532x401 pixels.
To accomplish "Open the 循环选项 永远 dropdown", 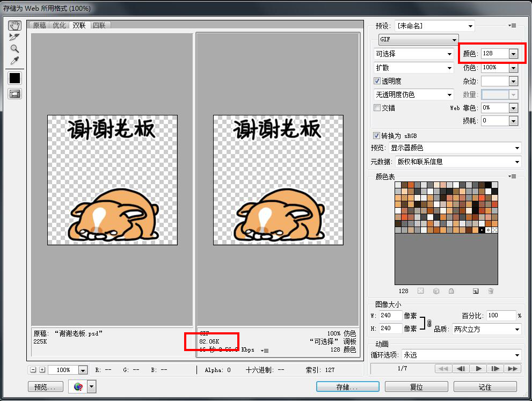I will (x=461, y=355).
